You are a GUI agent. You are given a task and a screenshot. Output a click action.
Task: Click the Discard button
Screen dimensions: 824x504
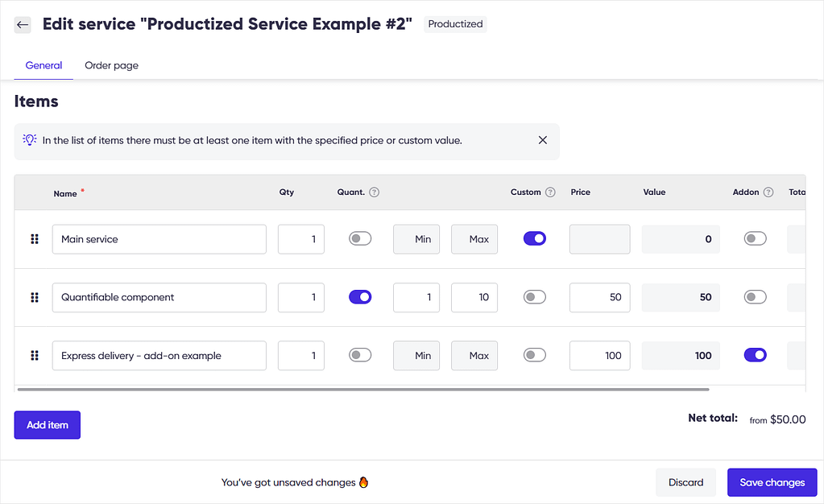[685, 482]
